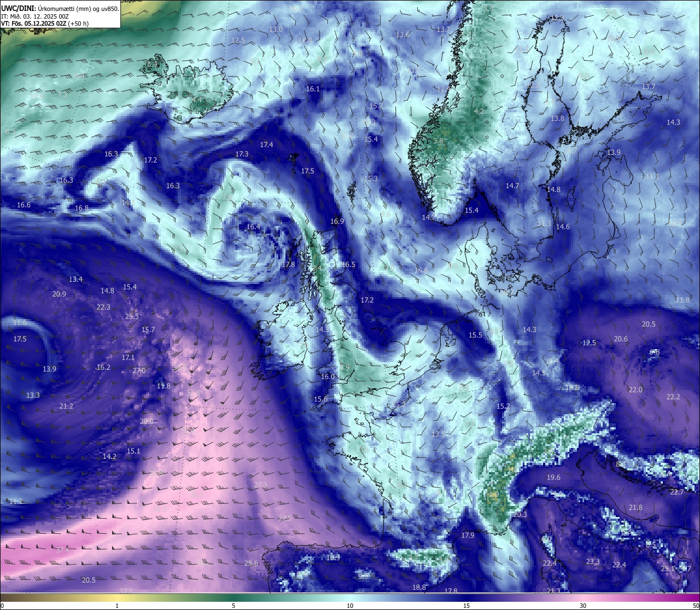Select the 21.8 value over the Adriatic
Screen dimensions: 700x610
635,507
